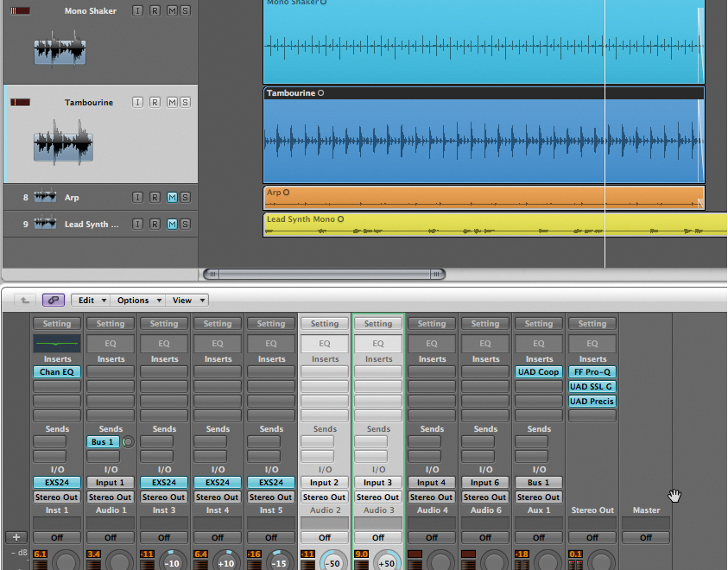Mute the Mono Shaker track
728x570 pixels.
pyautogui.click(x=172, y=10)
